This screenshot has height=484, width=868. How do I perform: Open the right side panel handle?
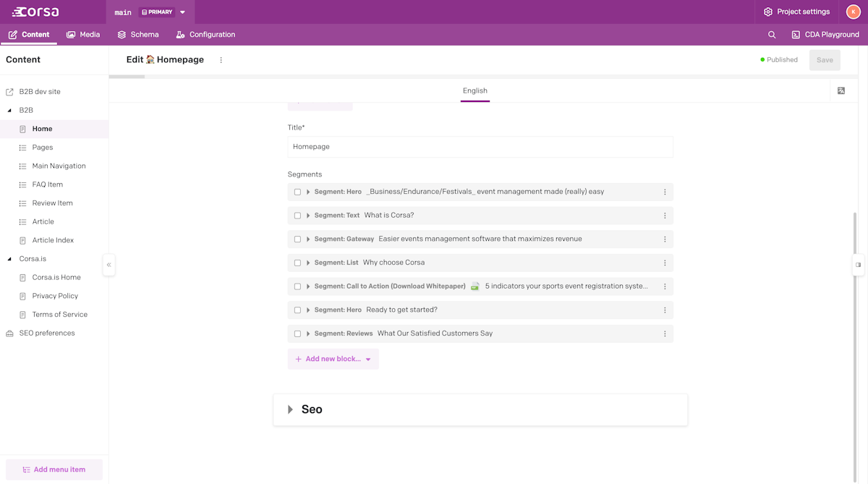pos(859,265)
